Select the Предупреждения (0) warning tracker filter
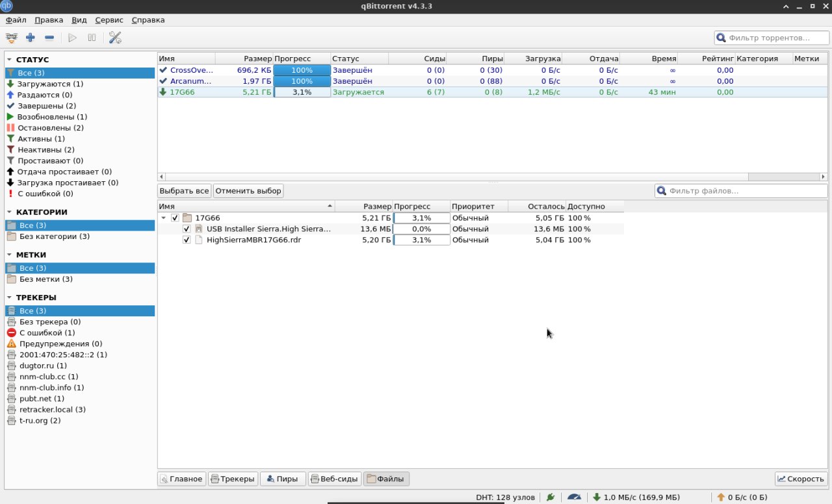The height and width of the screenshot is (504, 832). click(x=80, y=344)
